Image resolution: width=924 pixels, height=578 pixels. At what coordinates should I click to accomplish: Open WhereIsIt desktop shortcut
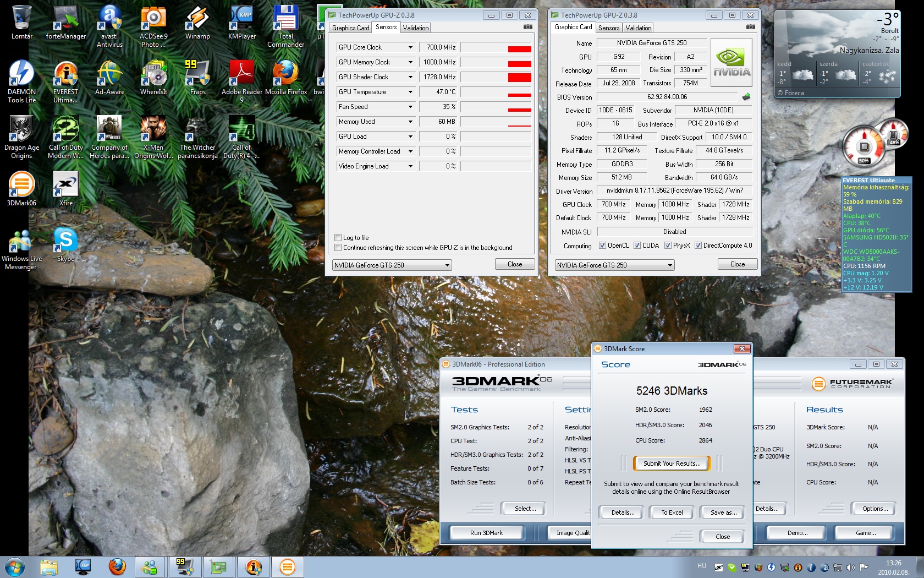coord(153,78)
